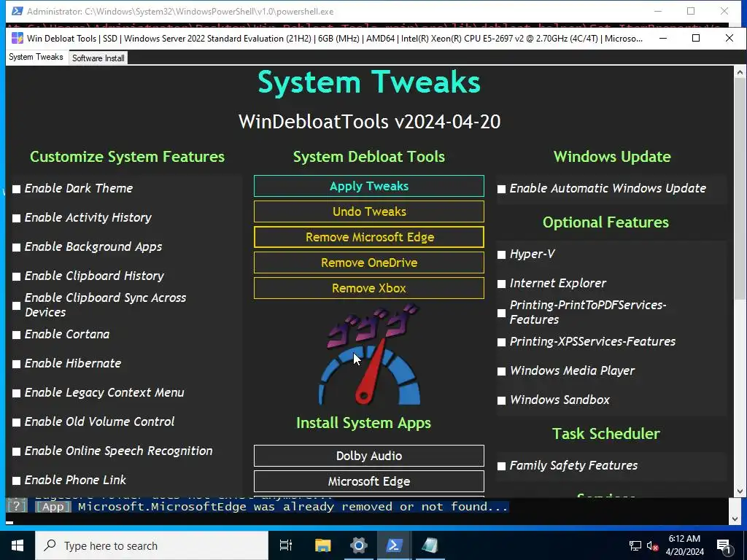Click the app window scrollbar up arrow
The image size is (747, 560).
tap(740, 72)
